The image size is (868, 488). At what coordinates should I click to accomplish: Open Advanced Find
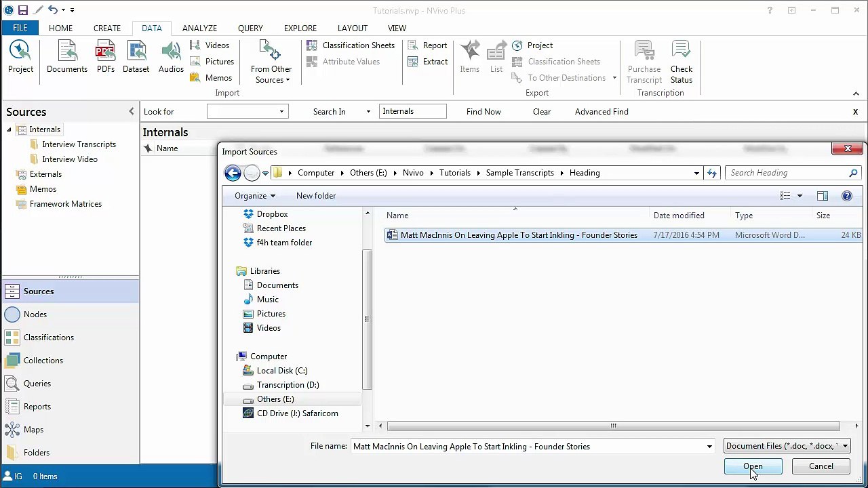pos(601,112)
